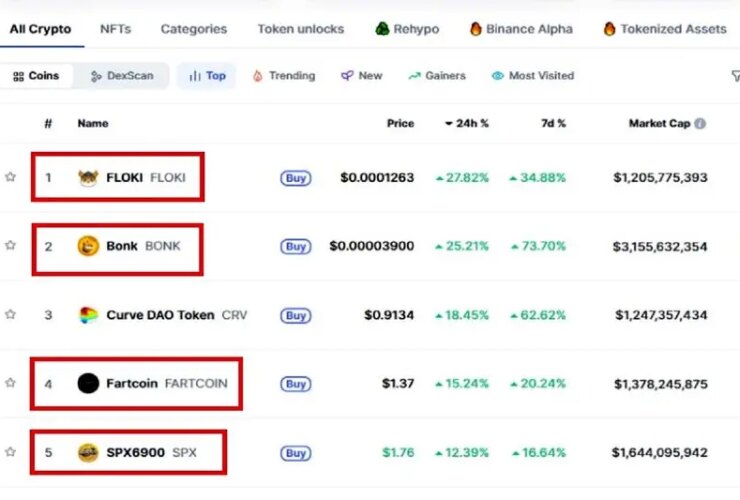
Task: Sort by the Price column header
Action: (x=400, y=124)
